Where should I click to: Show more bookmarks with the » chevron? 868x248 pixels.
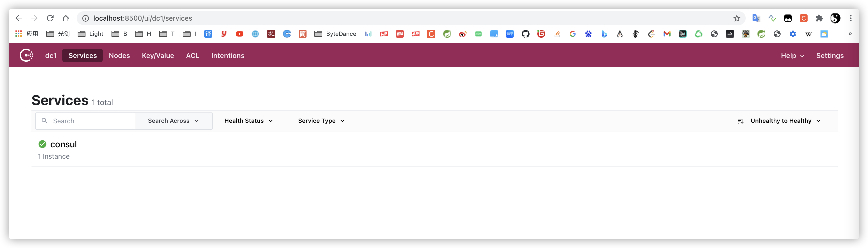(850, 34)
